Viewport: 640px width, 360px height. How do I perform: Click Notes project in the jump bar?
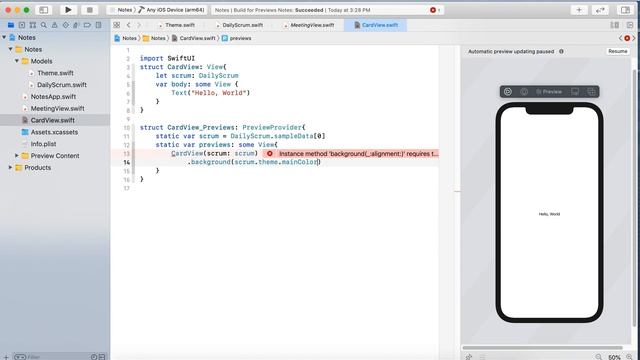pos(126,38)
